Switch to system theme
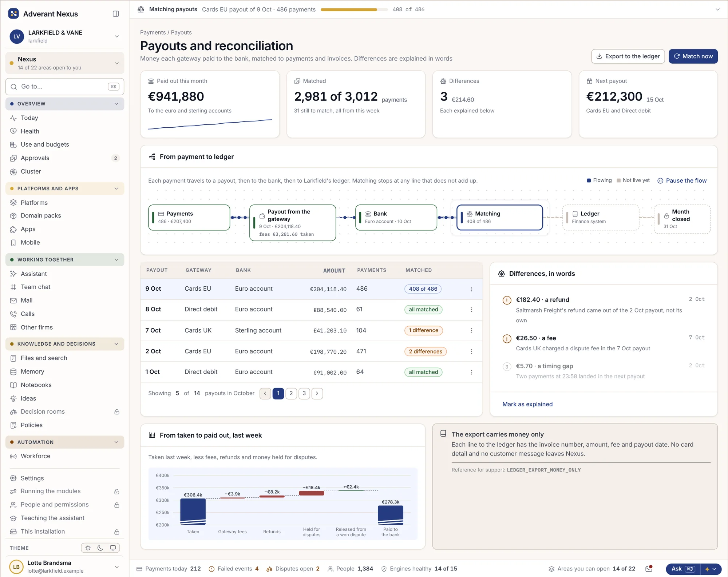This screenshot has width=728, height=577. (x=113, y=548)
